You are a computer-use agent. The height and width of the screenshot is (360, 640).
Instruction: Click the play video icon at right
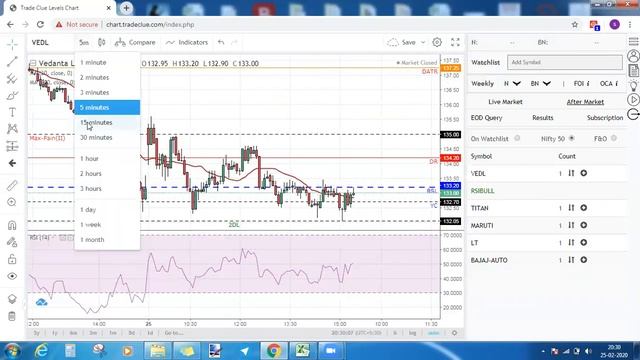coord(633,100)
